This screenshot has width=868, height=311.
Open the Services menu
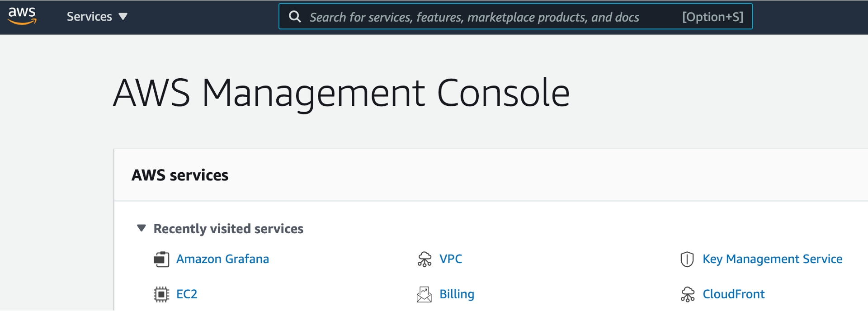click(x=89, y=17)
